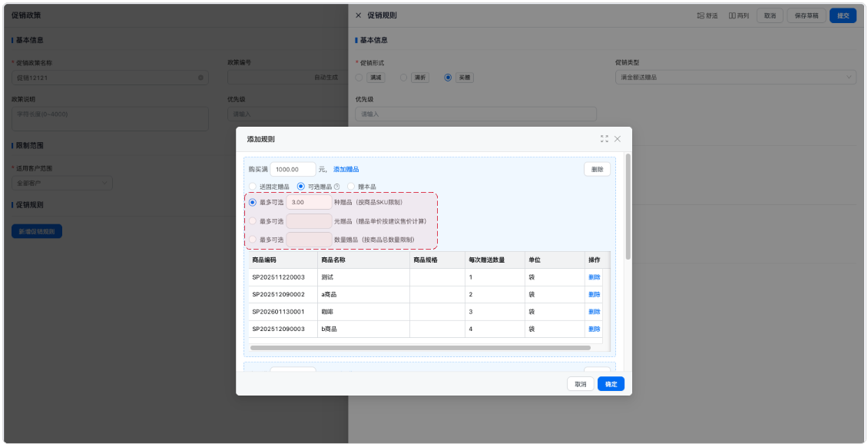Click 每次赠送数量 cell of a商品 row
The image size is (868, 447).
[495, 294]
